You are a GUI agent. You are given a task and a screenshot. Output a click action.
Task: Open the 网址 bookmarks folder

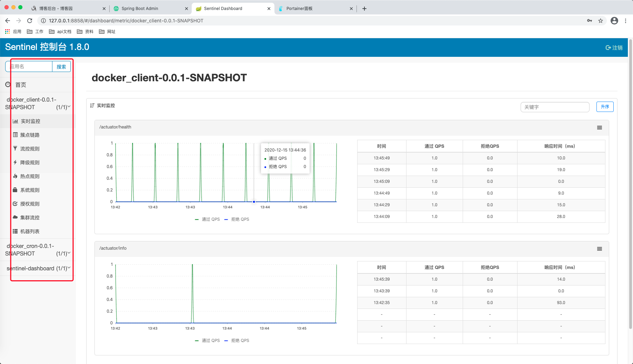107,31
